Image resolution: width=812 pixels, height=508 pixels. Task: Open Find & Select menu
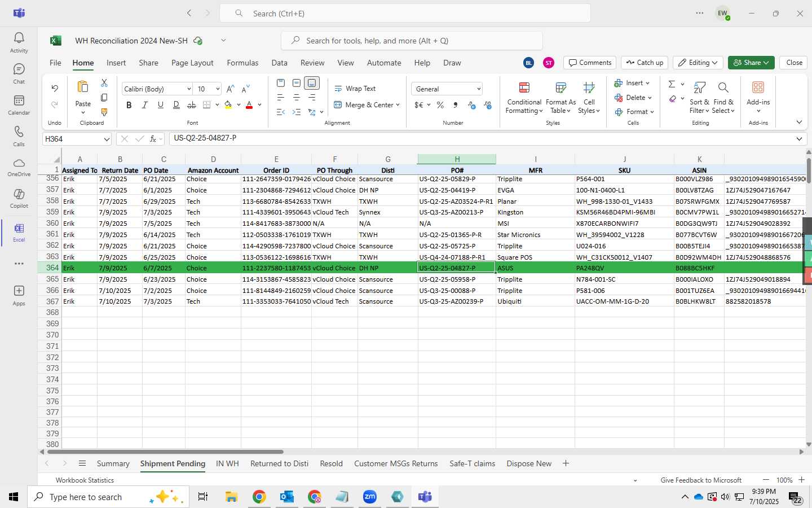(723, 97)
